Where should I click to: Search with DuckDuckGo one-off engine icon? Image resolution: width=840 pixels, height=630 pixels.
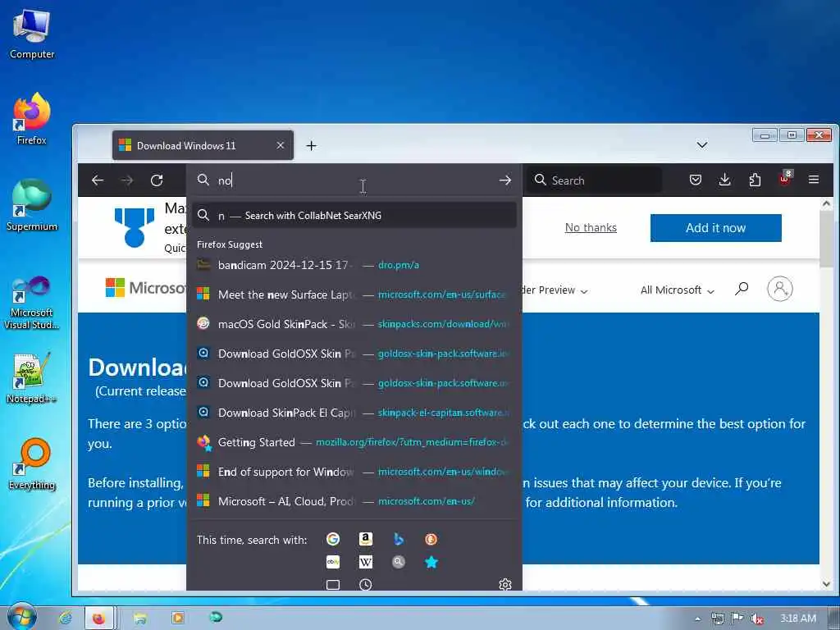point(431,539)
